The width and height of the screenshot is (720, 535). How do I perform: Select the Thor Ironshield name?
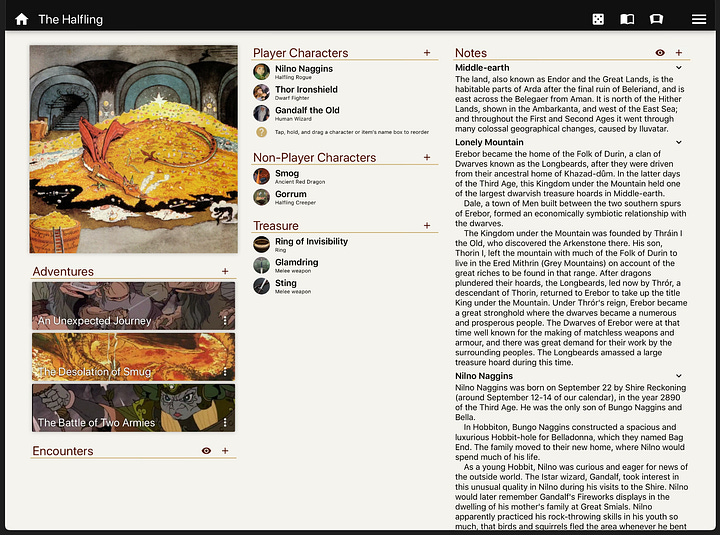306,89
